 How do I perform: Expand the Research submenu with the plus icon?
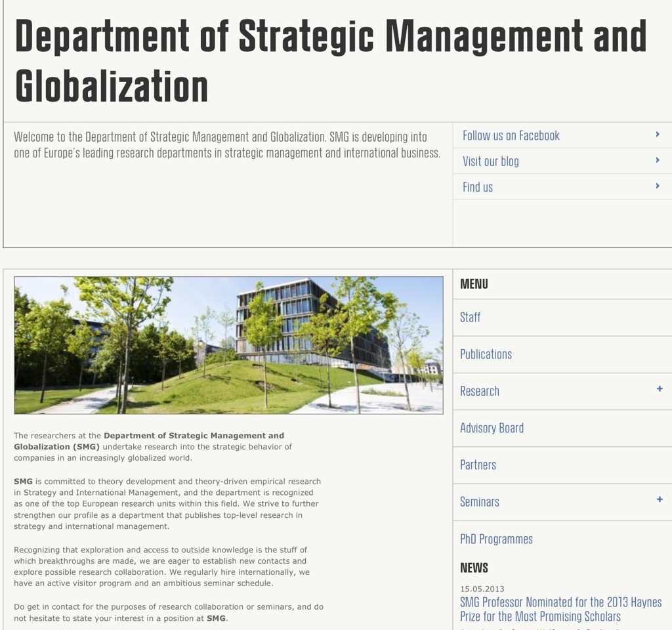[660, 389]
